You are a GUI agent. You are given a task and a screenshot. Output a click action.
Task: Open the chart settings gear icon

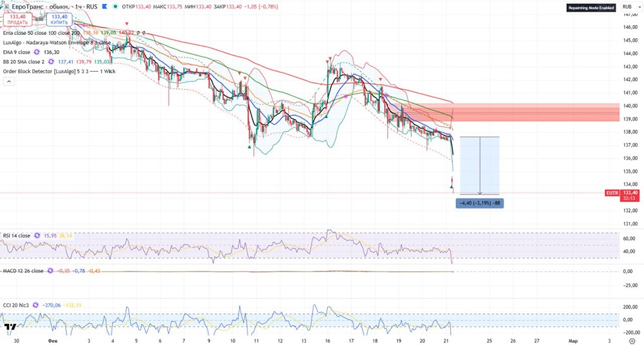[632, 341]
